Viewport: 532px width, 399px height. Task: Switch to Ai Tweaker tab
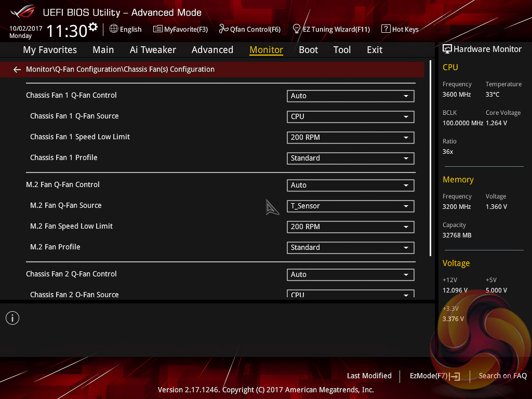pyautogui.click(x=153, y=50)
